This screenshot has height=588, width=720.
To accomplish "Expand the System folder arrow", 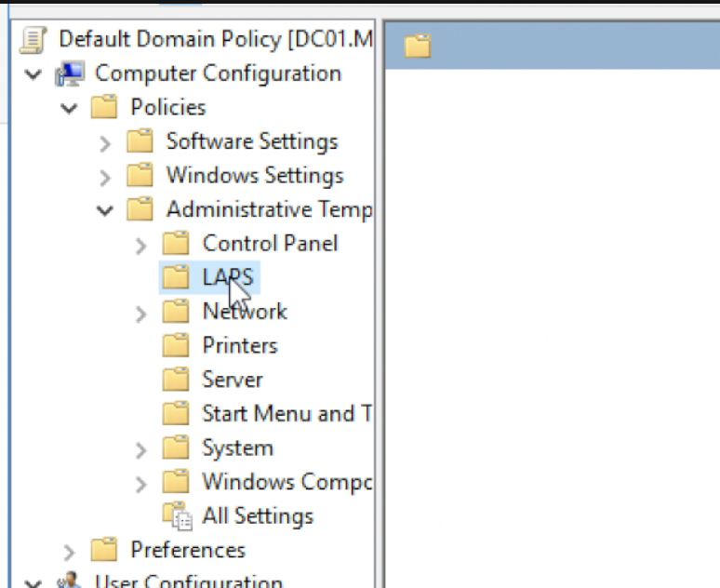I will tap(140, 449).
